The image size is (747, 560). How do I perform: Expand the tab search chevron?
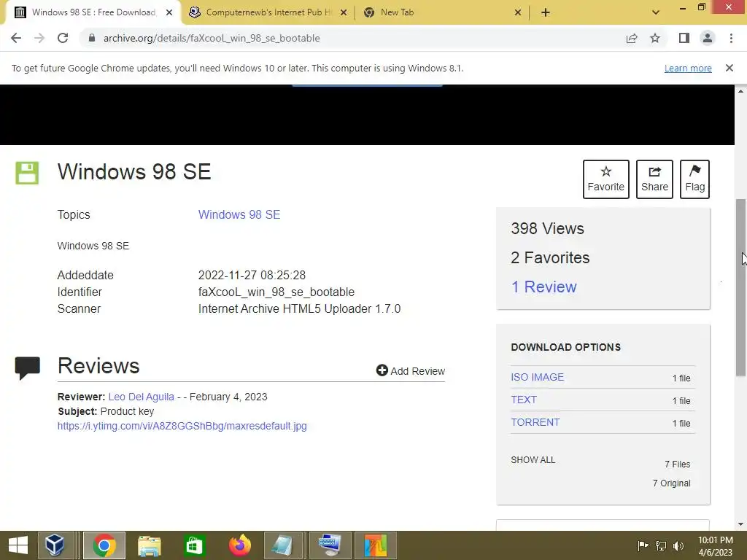(x=656, y=12)
